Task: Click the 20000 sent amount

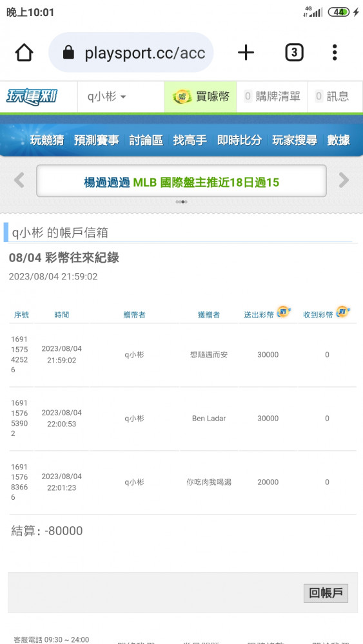Action: 268,482
